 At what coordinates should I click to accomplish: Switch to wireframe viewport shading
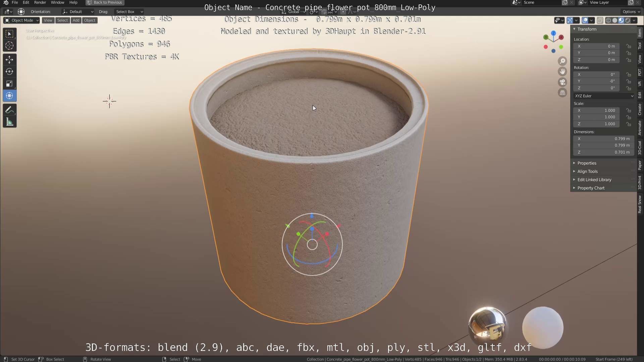click(x=608, y=20)
